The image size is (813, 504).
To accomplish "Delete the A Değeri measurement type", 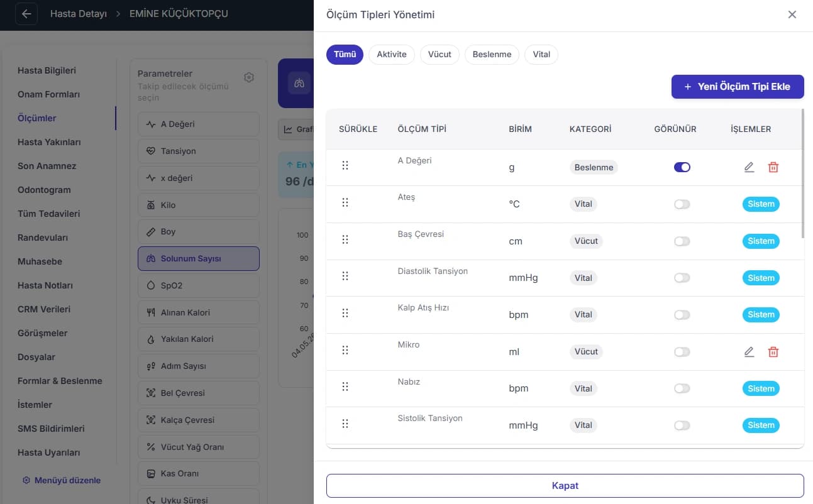I will [773, 167].
